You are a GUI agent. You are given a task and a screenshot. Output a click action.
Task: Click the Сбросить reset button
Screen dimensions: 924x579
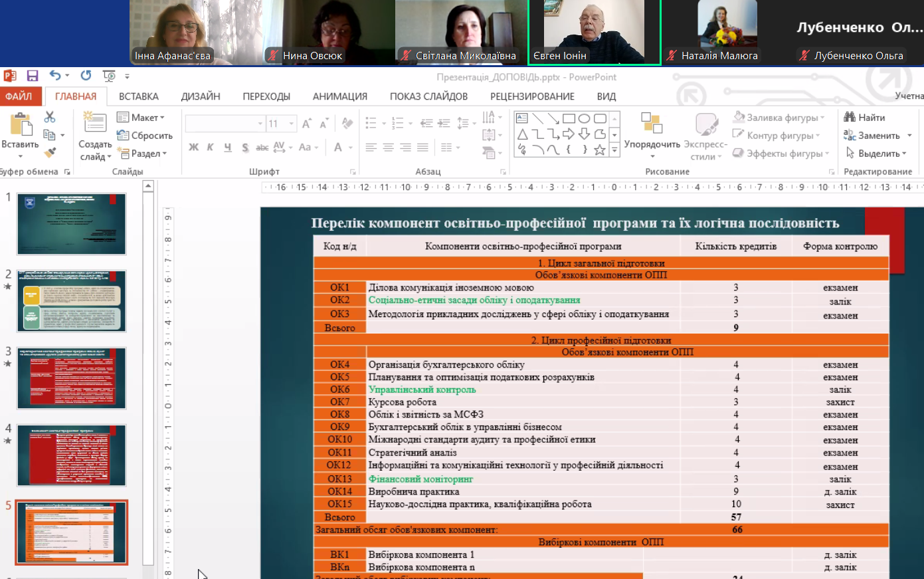pos(145,136)
